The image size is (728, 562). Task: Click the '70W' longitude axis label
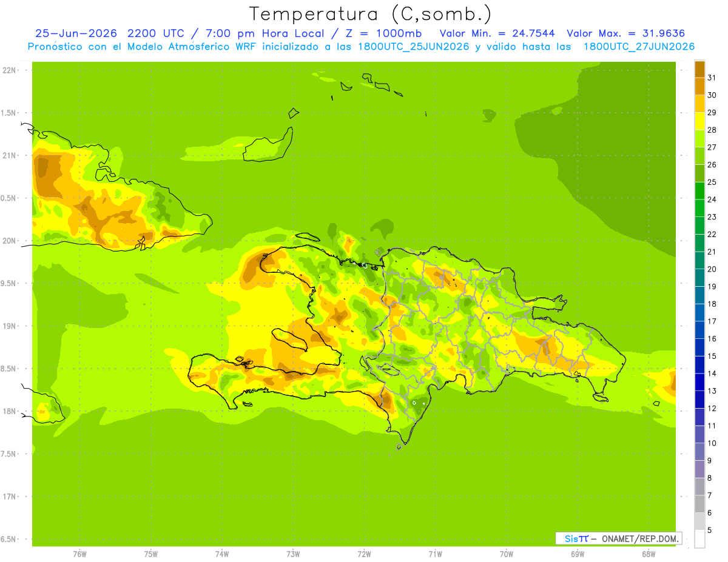[x=507, y=554]
